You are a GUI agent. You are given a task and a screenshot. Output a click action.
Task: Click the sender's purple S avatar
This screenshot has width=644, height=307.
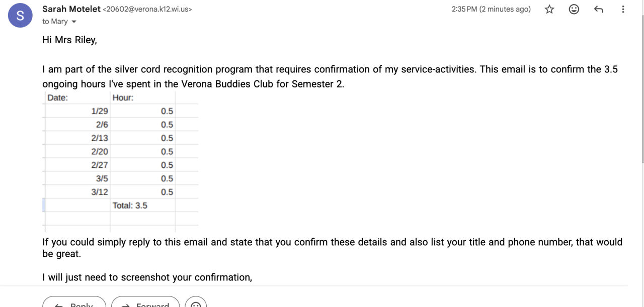coord(20,15)
